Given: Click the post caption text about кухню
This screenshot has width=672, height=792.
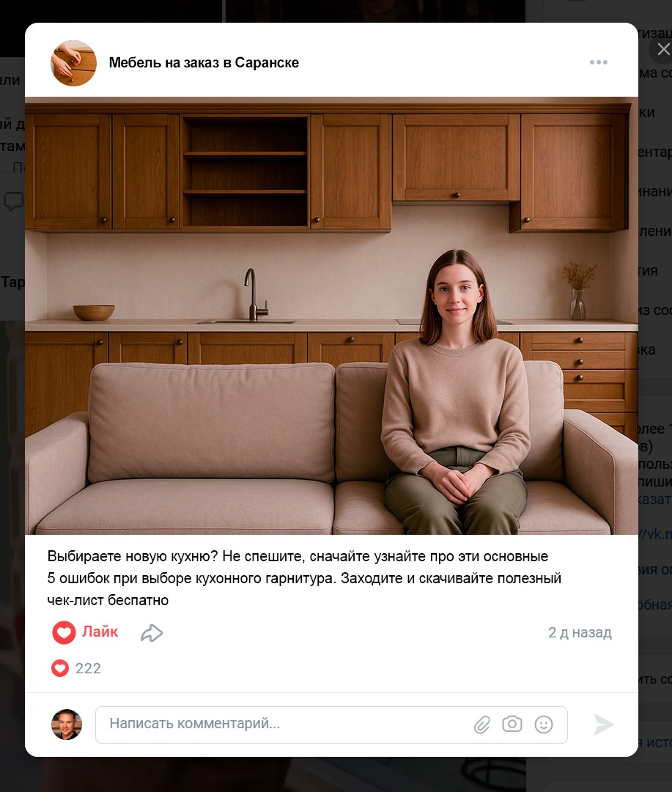Looking at the screenshot, I should 304,578.
